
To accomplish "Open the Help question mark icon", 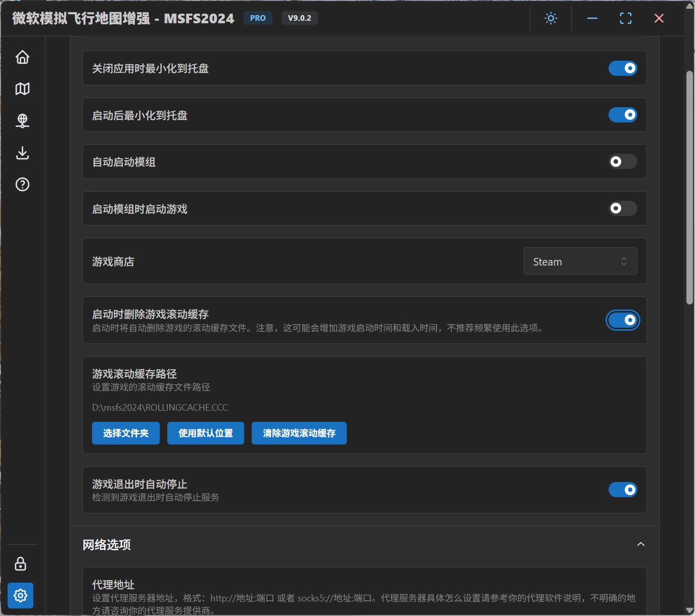I will [22, 185].
